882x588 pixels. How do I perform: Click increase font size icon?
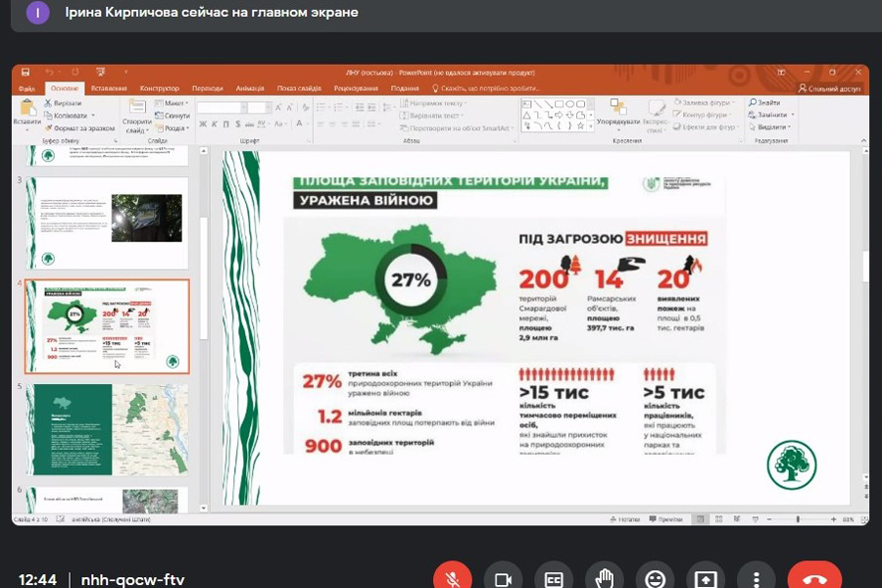click(x=278, y=108)
